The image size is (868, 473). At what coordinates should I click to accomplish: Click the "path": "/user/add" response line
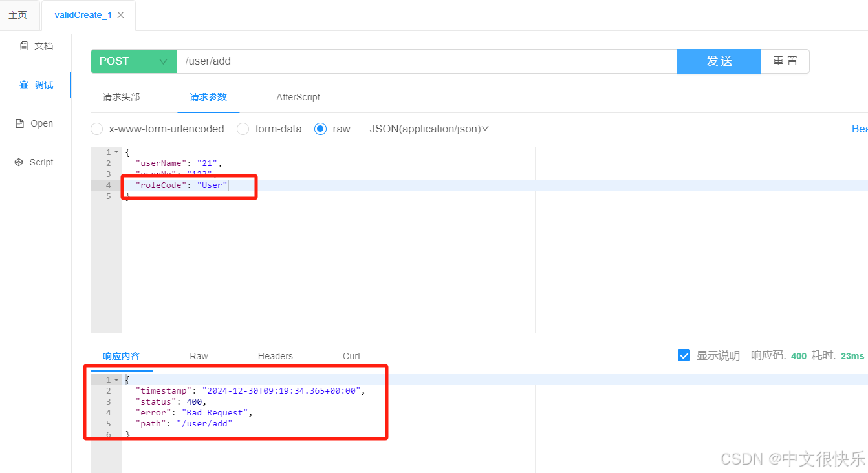pos(184,424)
